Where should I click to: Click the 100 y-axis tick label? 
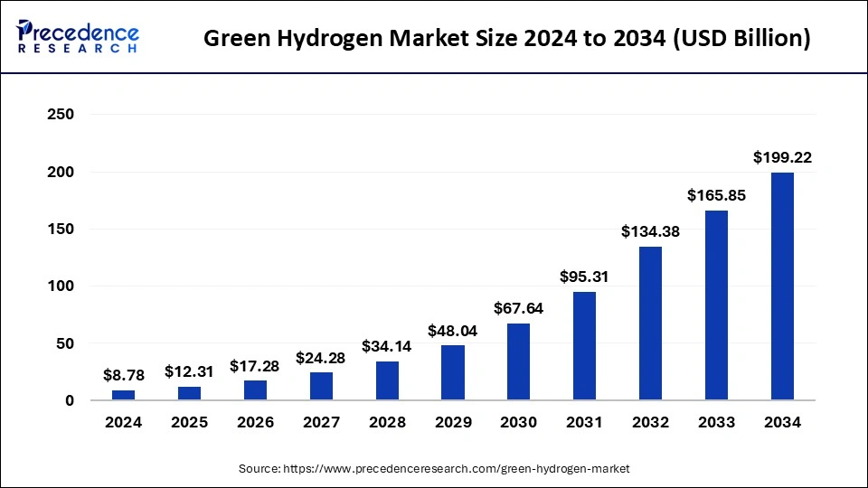(61, 286)
